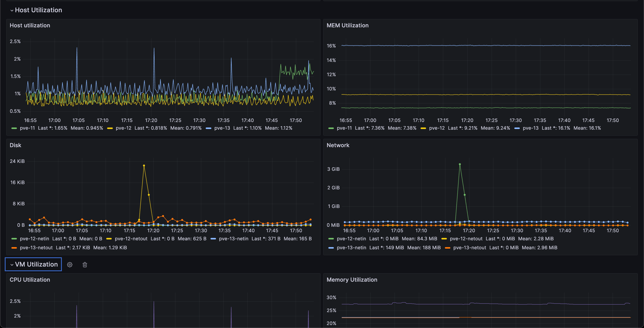Click pve-13-netout orange swatch in Network legend
Image resolution: width=644 pixels, height=328 pixels.
(448, 248)
